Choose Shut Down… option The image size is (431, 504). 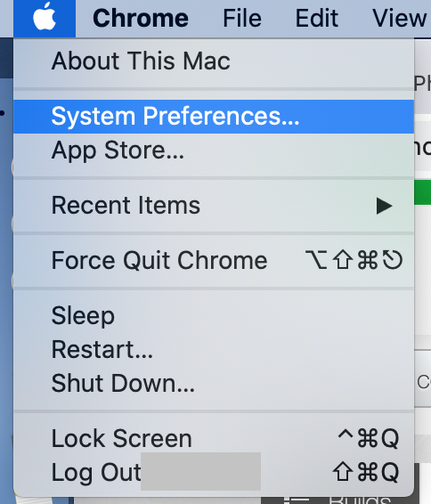pyautogui.click(x=214, y=383)
